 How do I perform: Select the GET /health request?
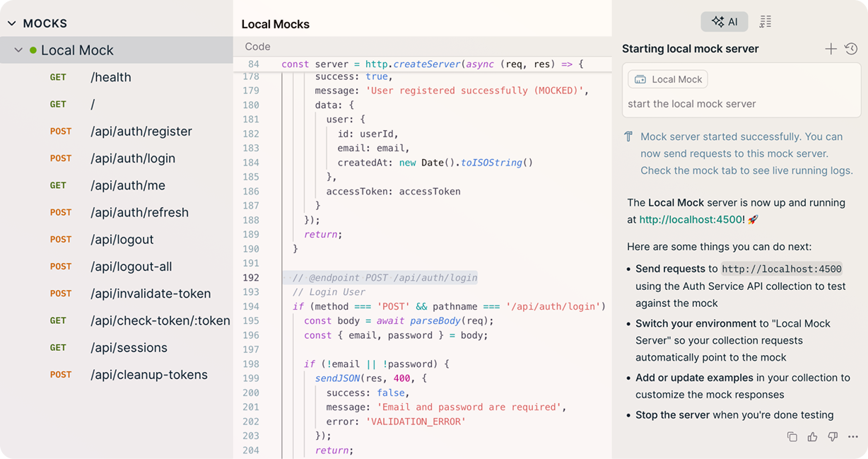tap(110, 77)
